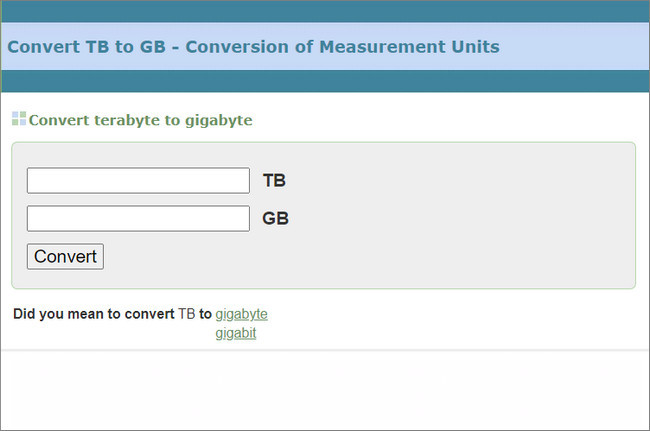This screenshot has width=650, height=431.
Task: Open the gigabyte link
Action: pyautogui.click(x=241, y=314)
